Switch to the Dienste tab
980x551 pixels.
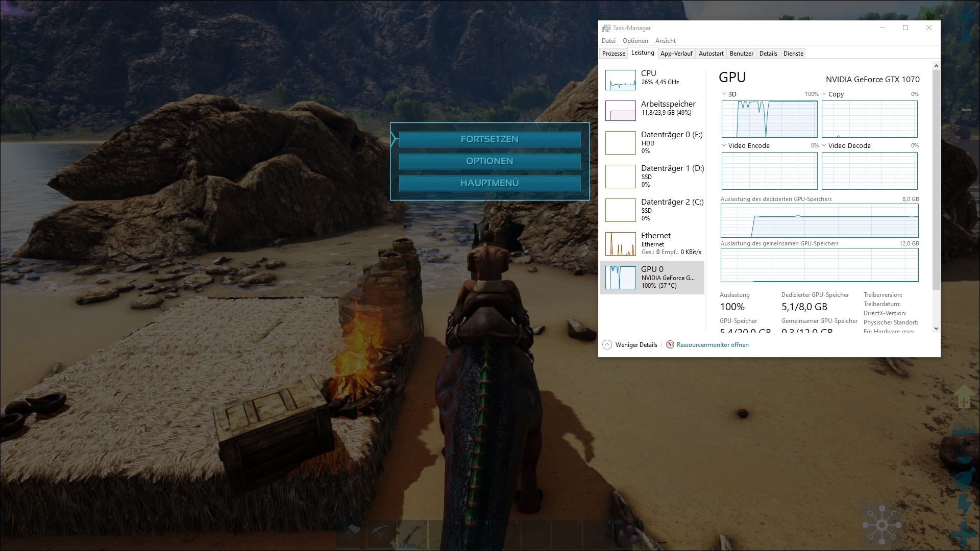793,54
